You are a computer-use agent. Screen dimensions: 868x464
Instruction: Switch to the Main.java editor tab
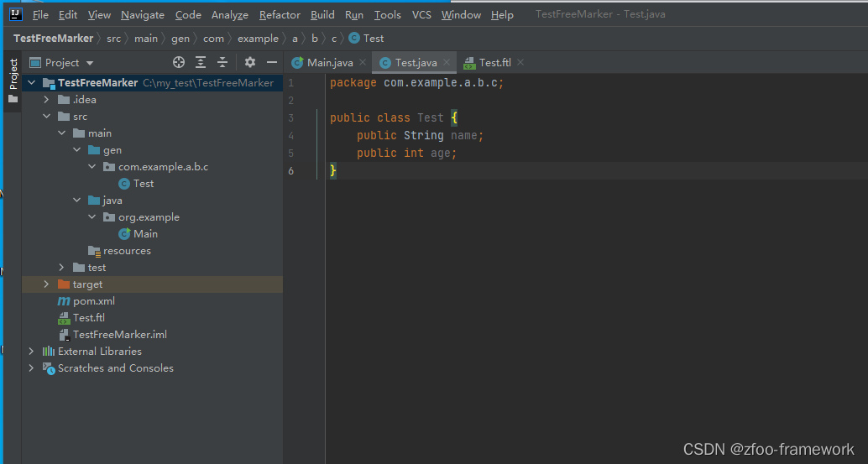coord(329,62)
